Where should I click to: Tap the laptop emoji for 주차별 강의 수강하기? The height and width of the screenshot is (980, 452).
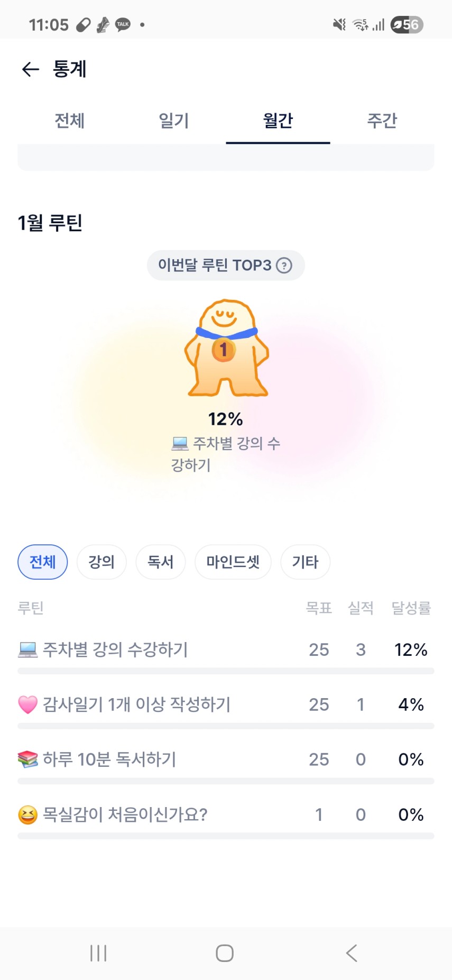click(x=27, y=649)
